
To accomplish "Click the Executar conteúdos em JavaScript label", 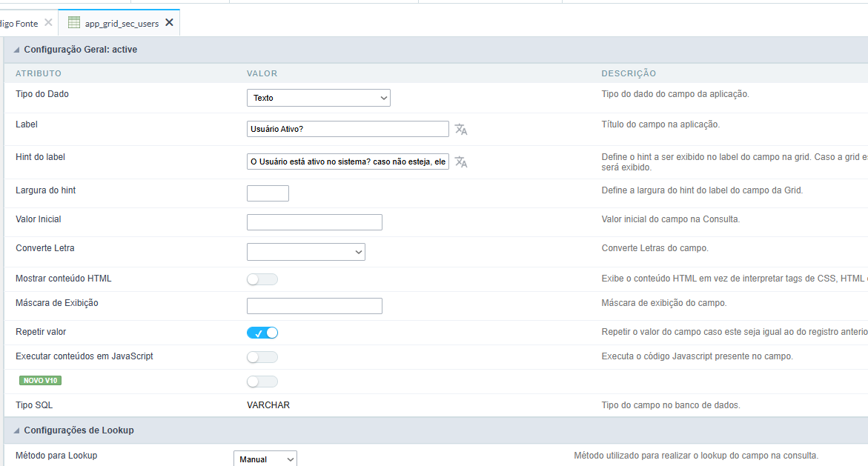I will pos(85,356).
